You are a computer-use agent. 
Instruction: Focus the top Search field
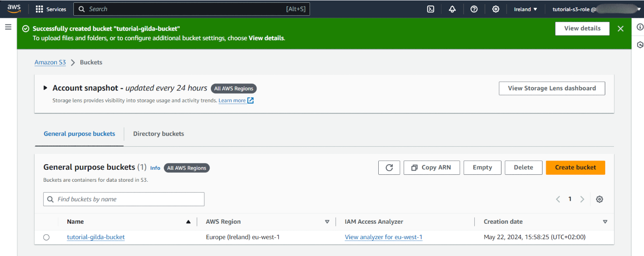[191, 9]
